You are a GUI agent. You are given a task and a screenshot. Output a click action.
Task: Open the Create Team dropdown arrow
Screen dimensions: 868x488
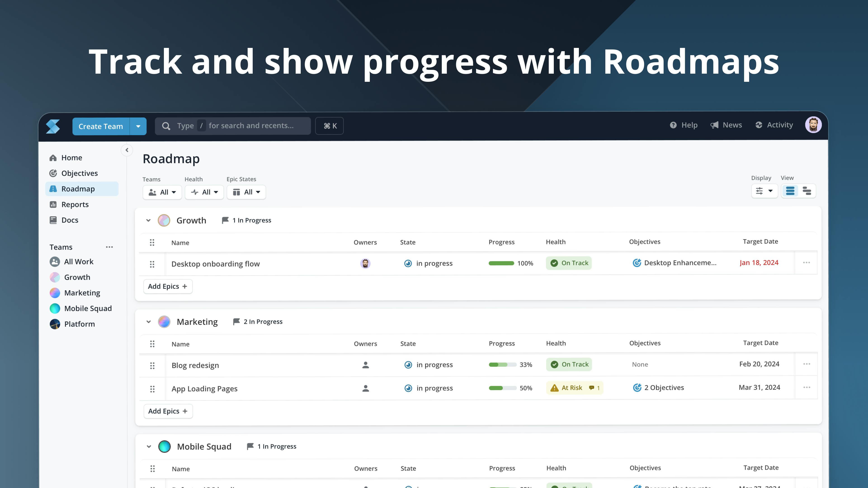[138, 126]
